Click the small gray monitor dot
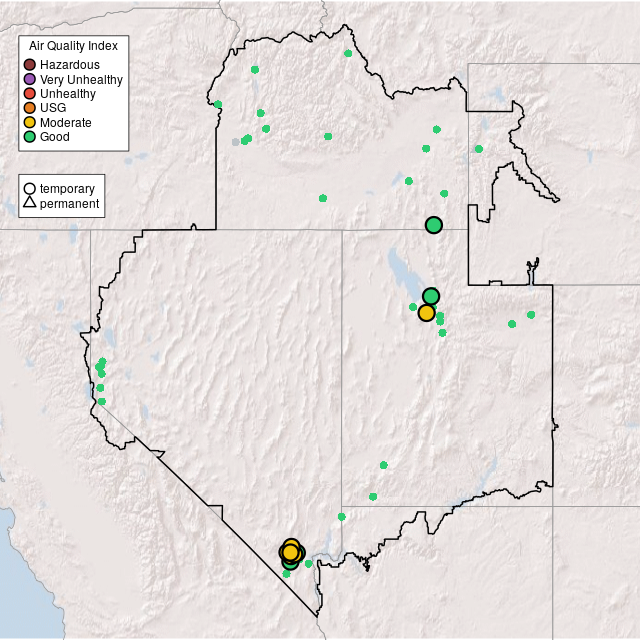640x640 pixels. click(x=236, y=142)
